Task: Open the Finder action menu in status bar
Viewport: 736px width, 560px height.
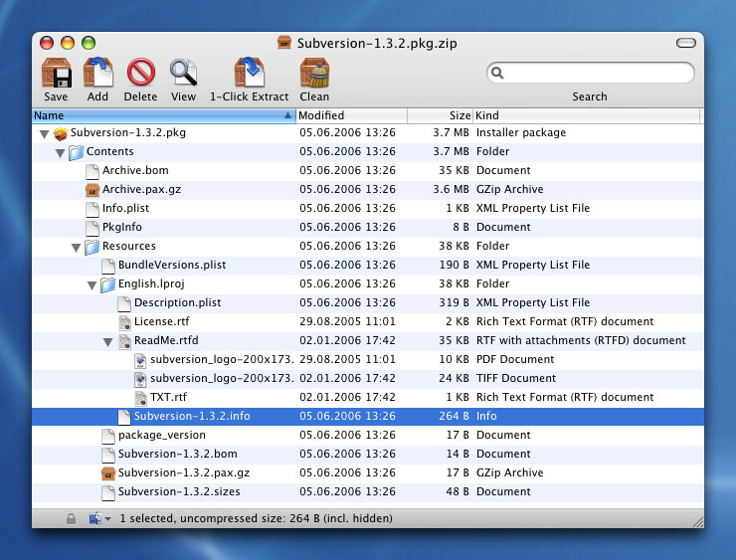Action: pyautogui.click(x=99, y=518)
